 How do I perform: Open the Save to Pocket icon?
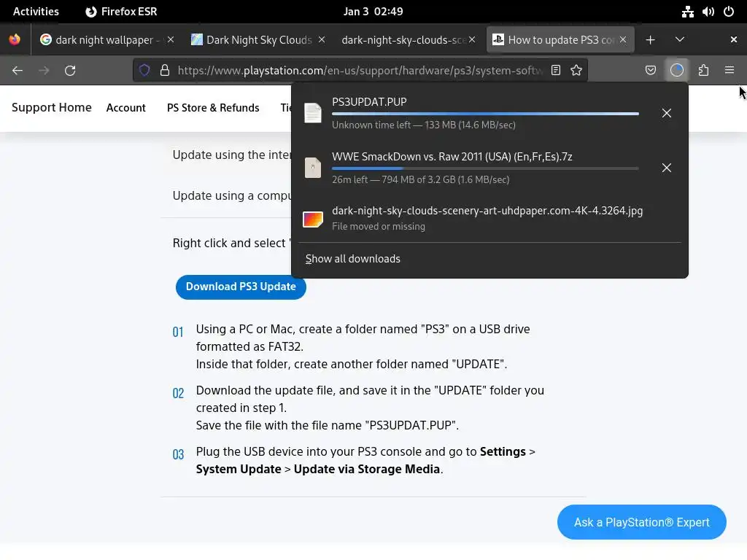(650, 71)
